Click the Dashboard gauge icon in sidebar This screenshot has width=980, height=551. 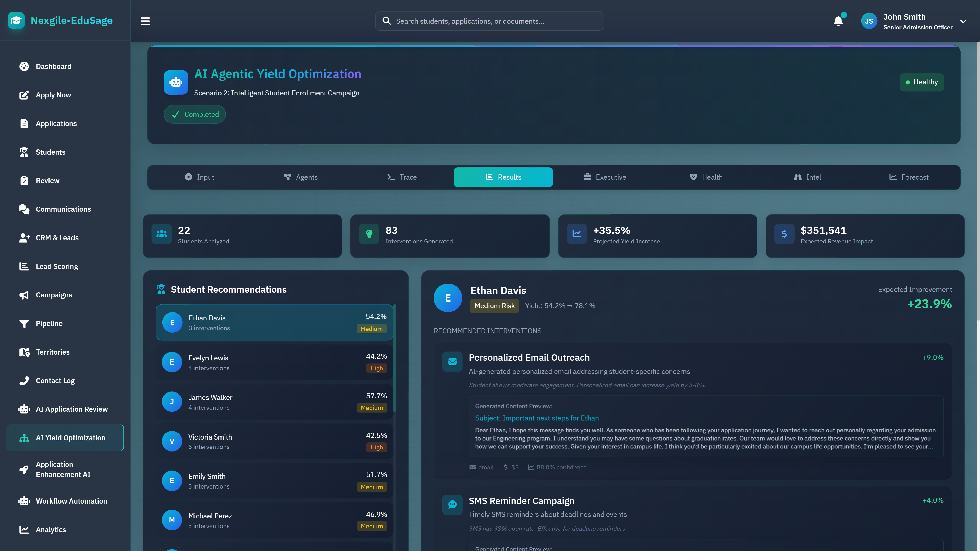point(24,67)
